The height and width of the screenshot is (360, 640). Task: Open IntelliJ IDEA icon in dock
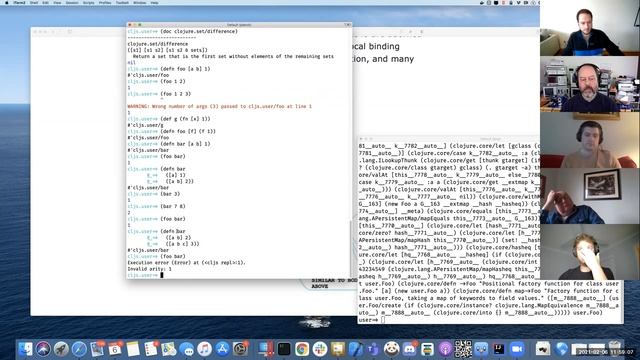pyautogui.click(x=499, y=349)
